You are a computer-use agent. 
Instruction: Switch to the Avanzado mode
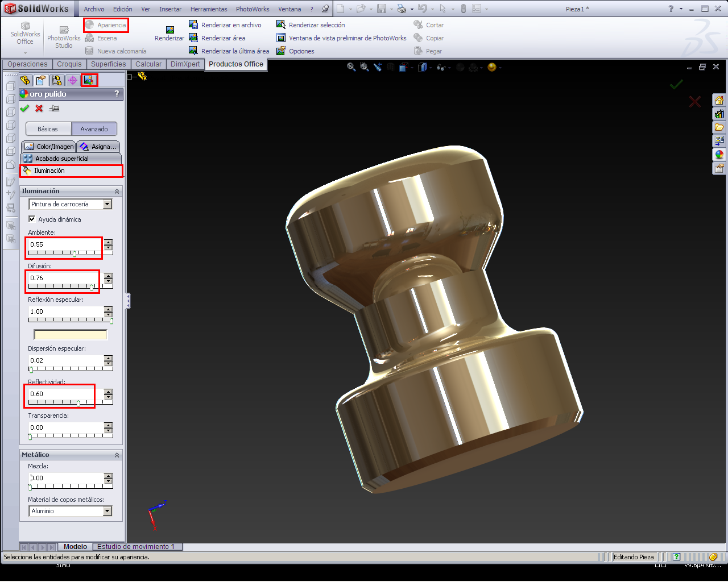click(x=94, y=129)
